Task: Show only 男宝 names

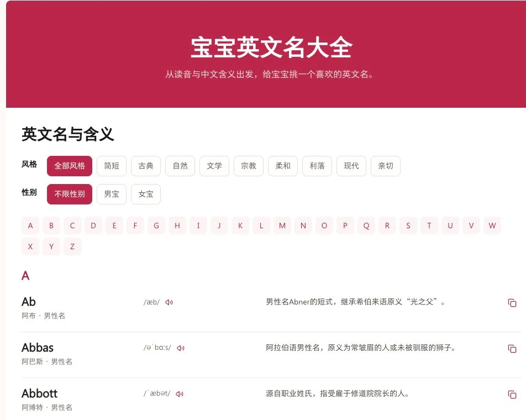Action: [112, 194]
